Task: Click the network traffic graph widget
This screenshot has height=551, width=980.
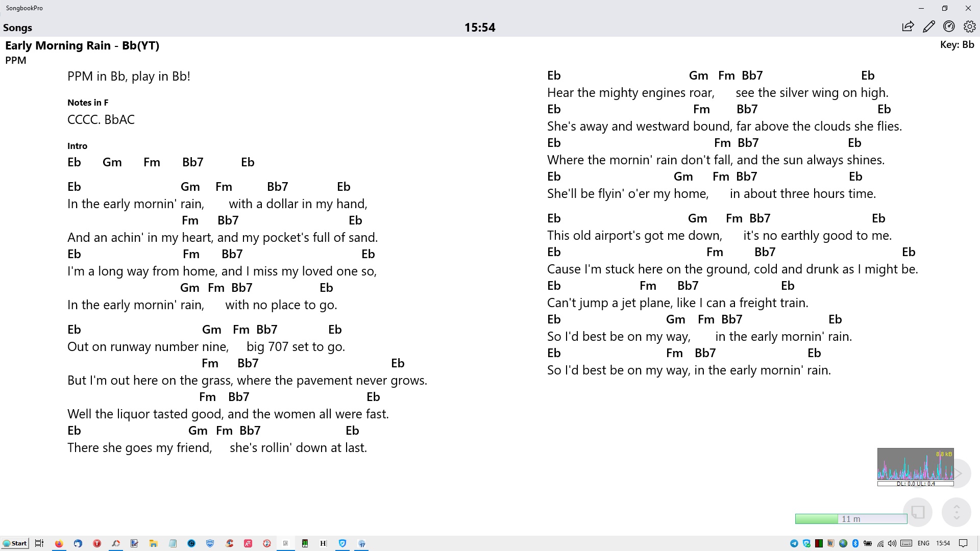Action: (915, 464)
